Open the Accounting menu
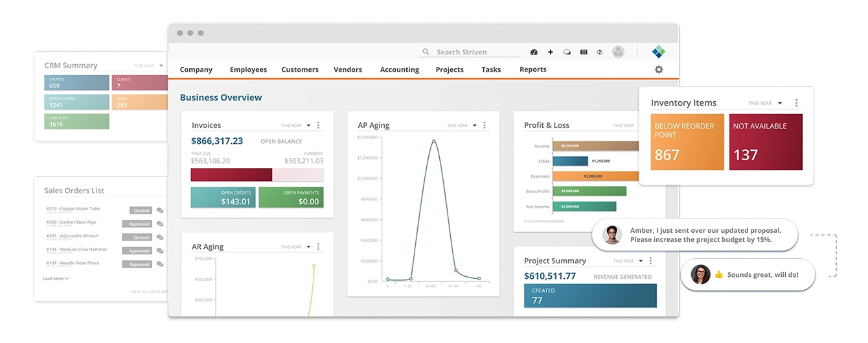This screenshot has width=868, height=343. [x=400, y=69]
